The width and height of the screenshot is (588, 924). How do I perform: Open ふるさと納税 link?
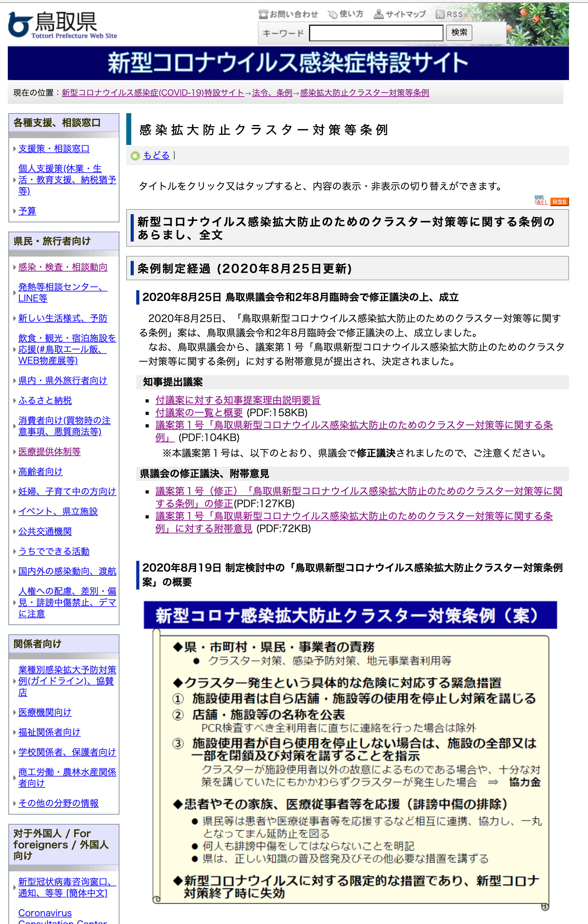click(45, 400)
